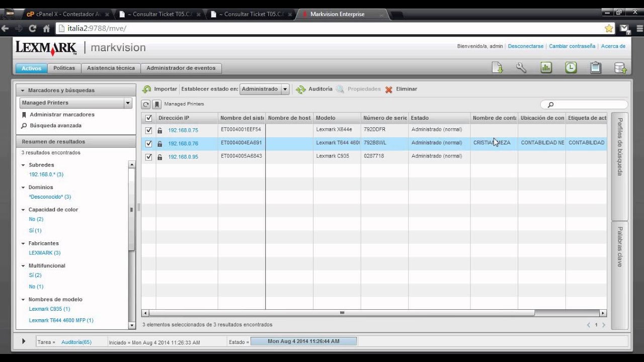Image resolution: width=644 pixels, height=362 pixels.
Task: Click the Administrar marcadores bookmark icon
Action: point(24,115)
